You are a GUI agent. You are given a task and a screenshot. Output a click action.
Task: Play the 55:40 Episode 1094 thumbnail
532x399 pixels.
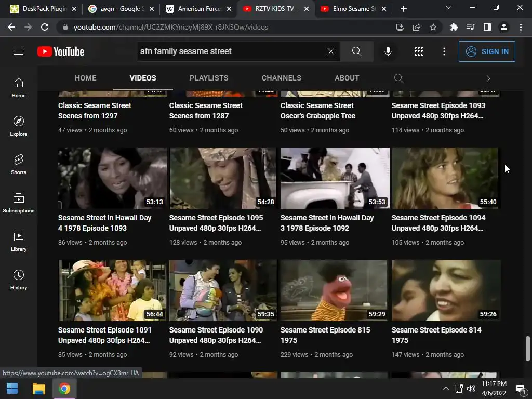pos(446,178)
